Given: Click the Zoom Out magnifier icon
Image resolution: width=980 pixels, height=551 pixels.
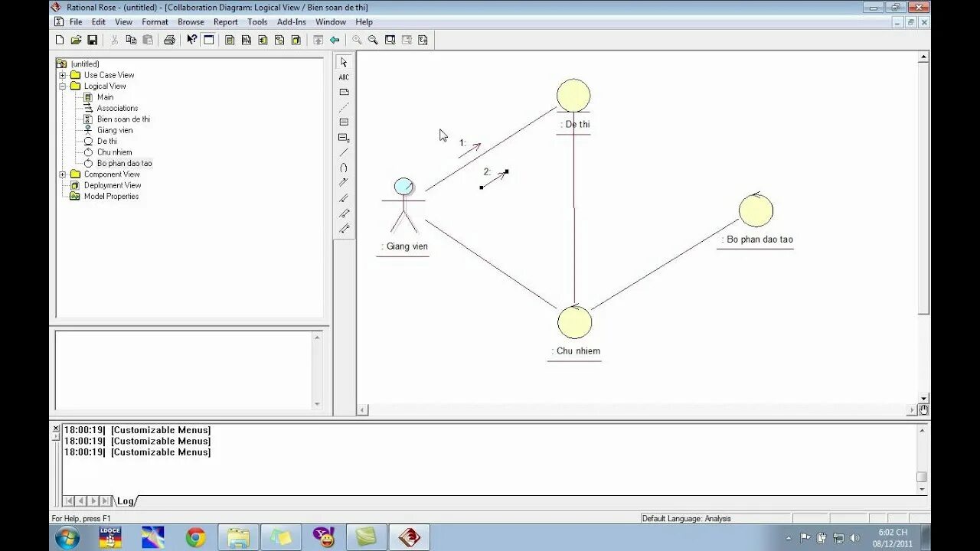Looking at the screenshot, I should coord(373,40).
